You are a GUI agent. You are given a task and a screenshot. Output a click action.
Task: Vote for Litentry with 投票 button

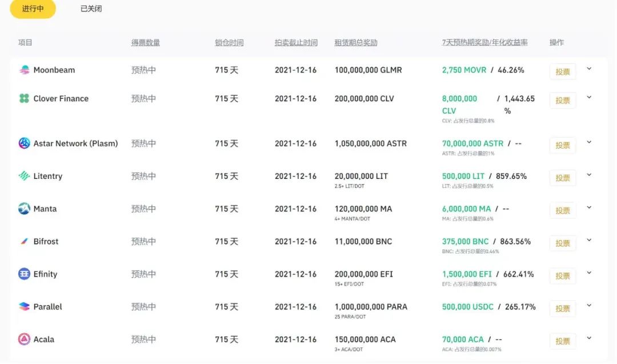point(563,178)
